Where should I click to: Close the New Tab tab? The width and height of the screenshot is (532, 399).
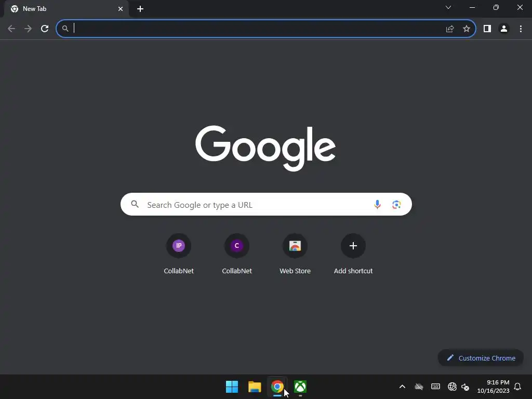121,9
